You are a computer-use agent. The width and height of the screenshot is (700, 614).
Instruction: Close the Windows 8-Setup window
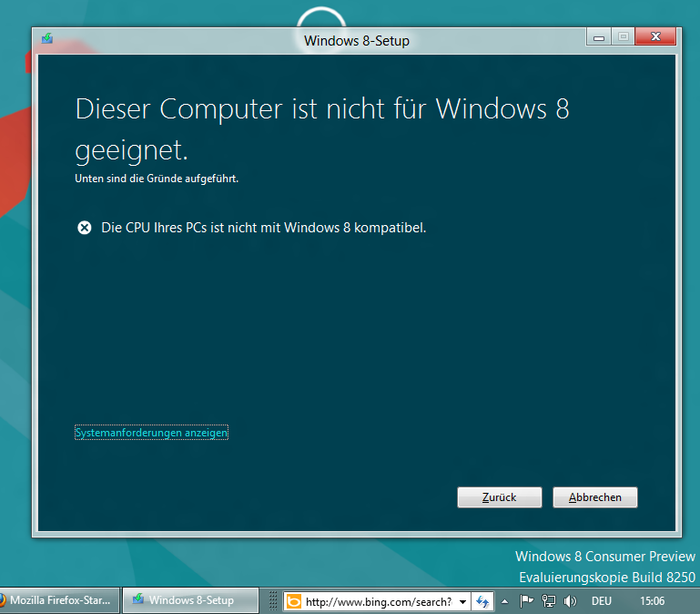click(x=655, y=36)
